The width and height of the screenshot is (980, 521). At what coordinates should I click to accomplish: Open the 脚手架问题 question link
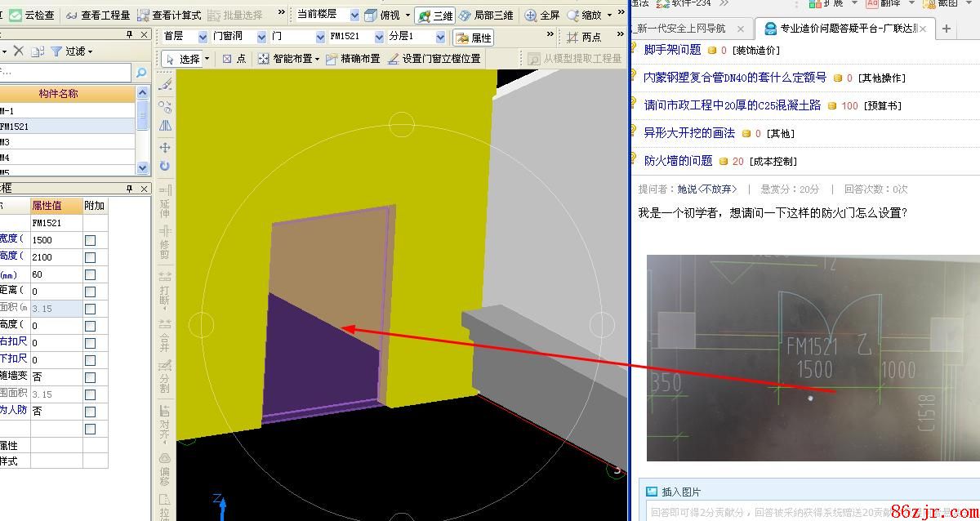672,50
